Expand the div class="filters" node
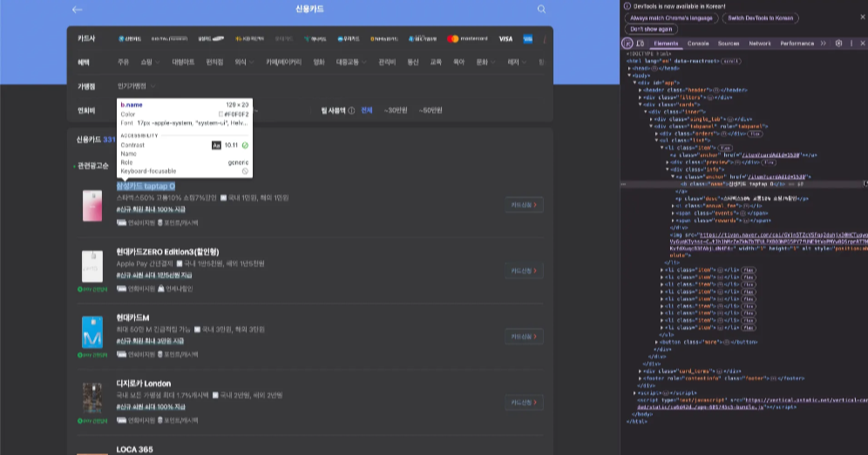868x455 pixels. [x=641, y=97]
